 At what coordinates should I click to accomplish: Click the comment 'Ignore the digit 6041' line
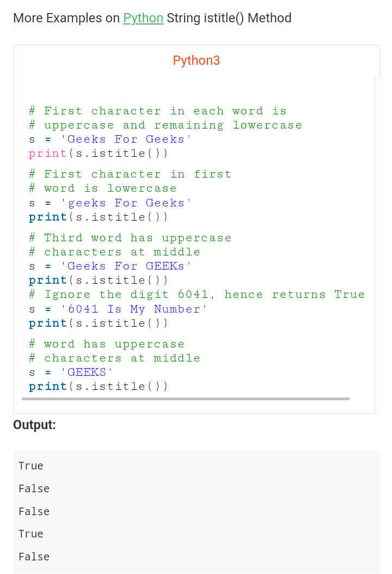(197, 295)
